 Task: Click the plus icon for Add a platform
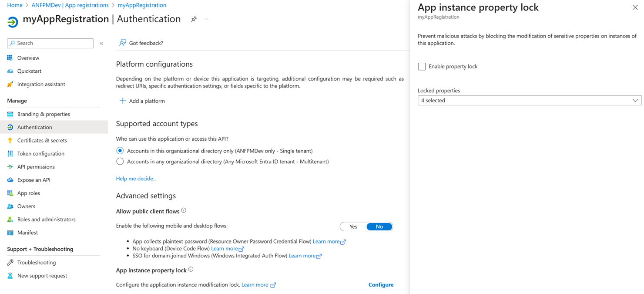[x=123, y=101]
